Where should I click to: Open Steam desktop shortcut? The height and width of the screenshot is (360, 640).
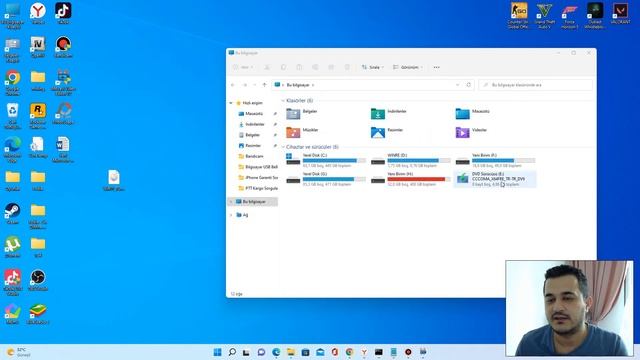(13, 213)
